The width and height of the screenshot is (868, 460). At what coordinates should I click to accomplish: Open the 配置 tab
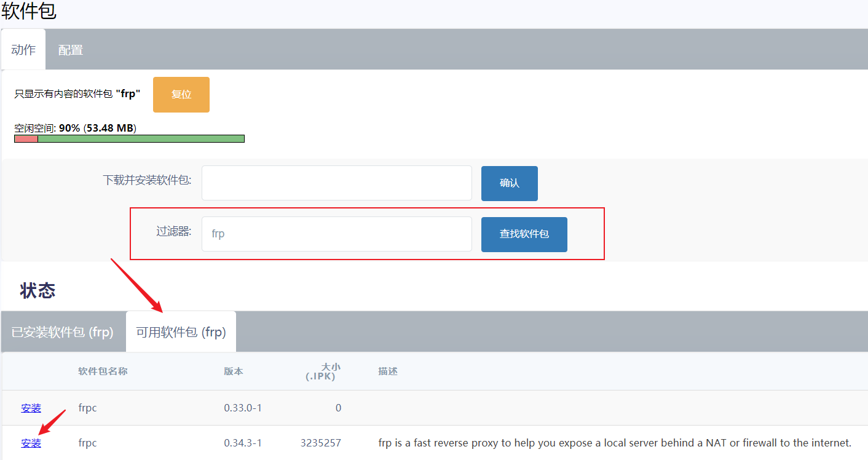coord(71,50)
